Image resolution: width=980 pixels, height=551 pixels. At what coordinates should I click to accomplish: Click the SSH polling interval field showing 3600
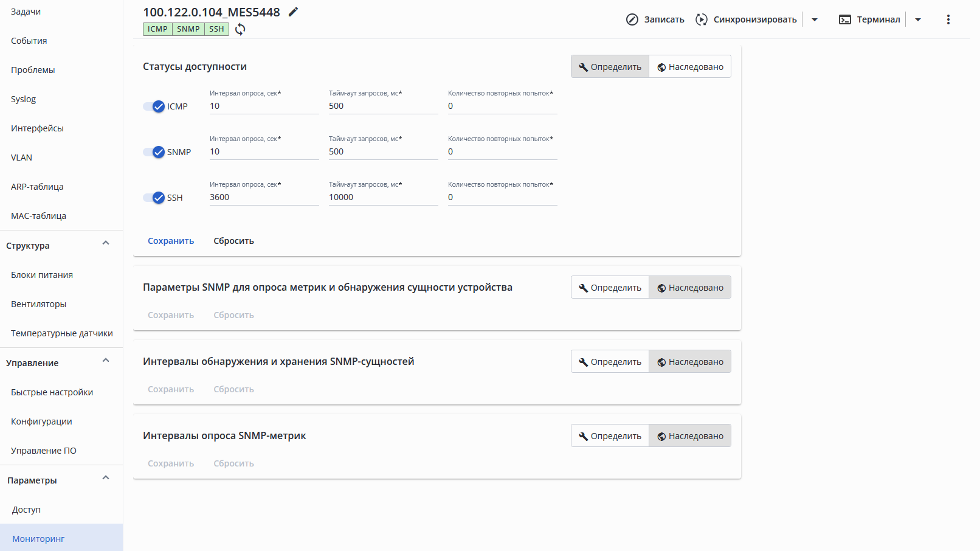click(x=264, y=197)
